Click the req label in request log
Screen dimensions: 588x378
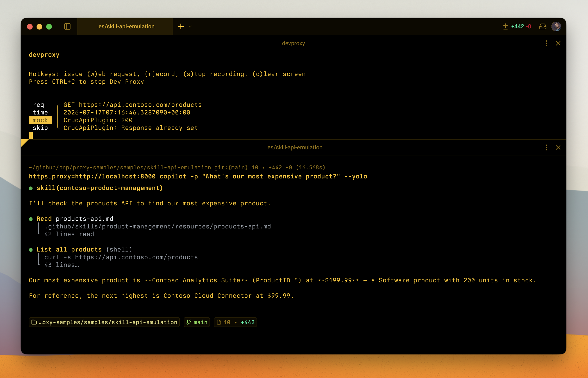(38, 105)
